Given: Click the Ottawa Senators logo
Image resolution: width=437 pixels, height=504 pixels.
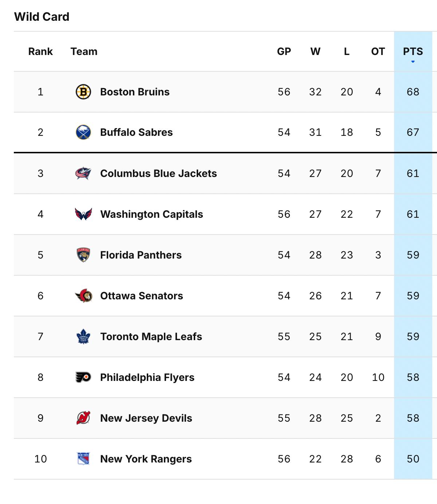Looking at the screenshot, I should coord(83,296).
